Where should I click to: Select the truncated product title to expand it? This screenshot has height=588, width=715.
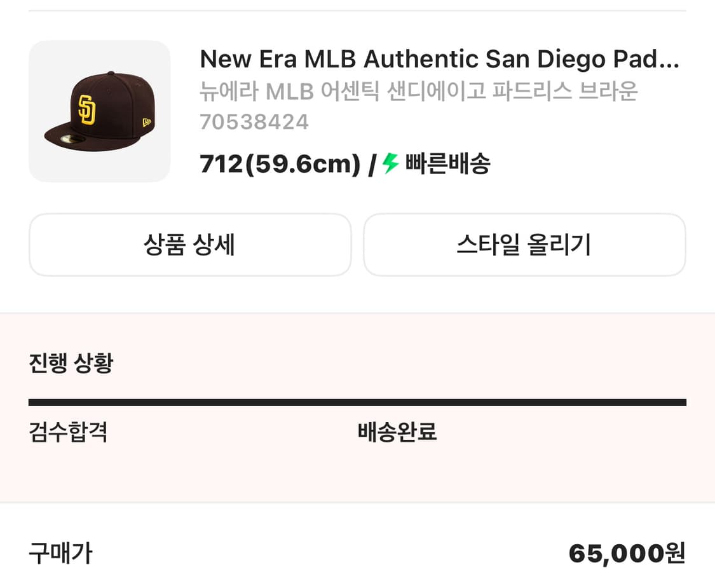coord(439,58)
